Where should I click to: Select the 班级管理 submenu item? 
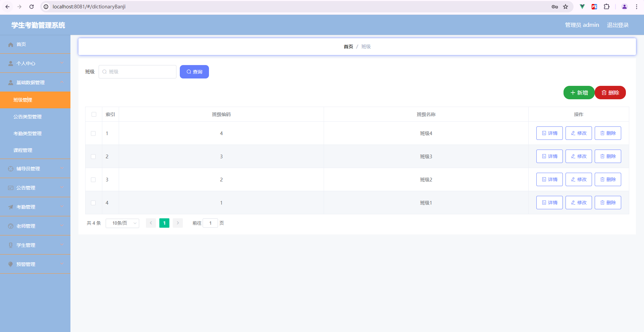tap(35, 100)
